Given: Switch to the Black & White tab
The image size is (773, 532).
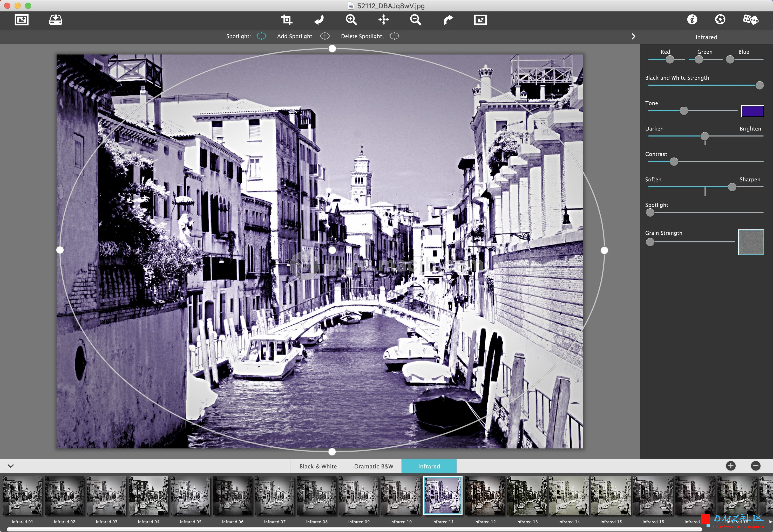Looking at the screenshot, I should point(318,466).
